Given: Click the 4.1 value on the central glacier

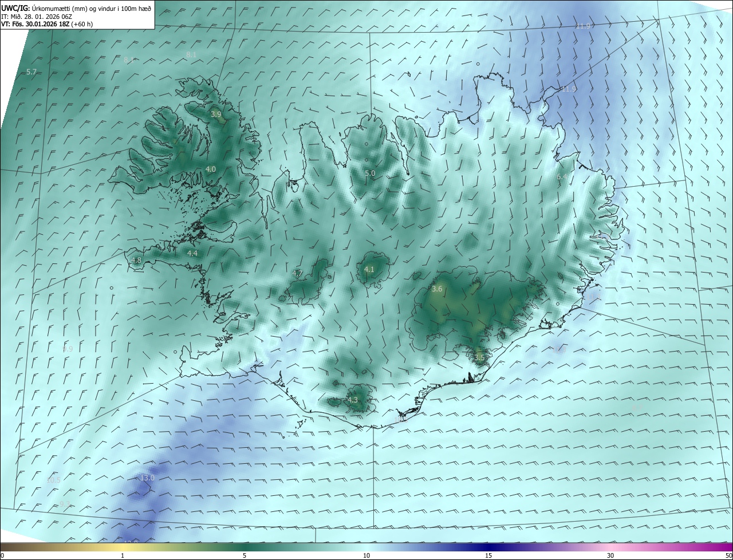Looking at the screenshot, I should tap(369, 269).
